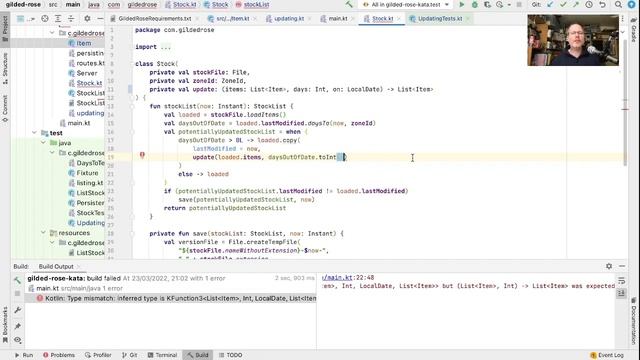Run with coverage icon in top toolbar
Image resolution: width=640 pixels, height=360 pixels.
[x=487, y=4]
